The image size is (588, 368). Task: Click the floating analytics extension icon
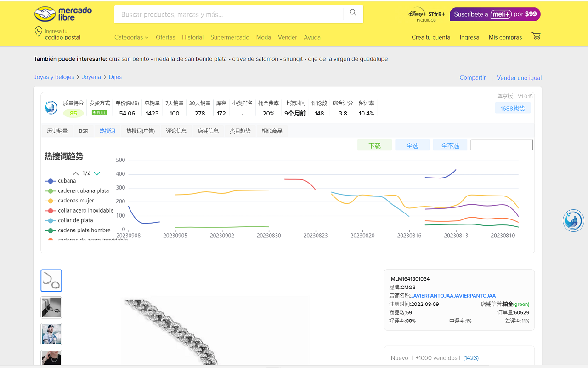[x=573, y=220]
